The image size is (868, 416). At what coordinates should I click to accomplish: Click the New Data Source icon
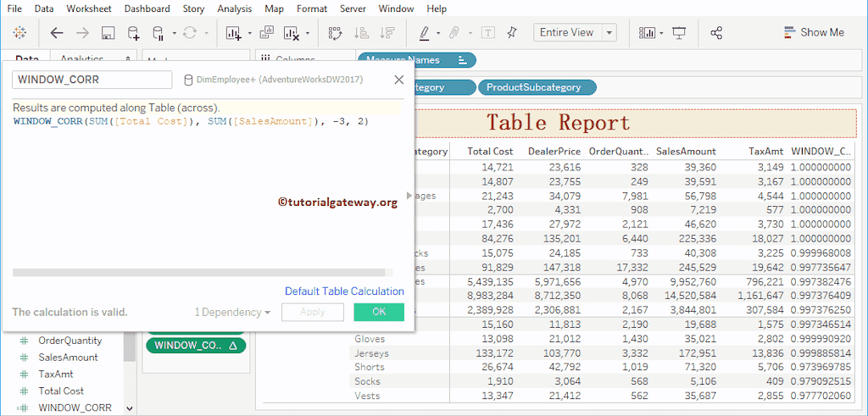coord(133,33)
